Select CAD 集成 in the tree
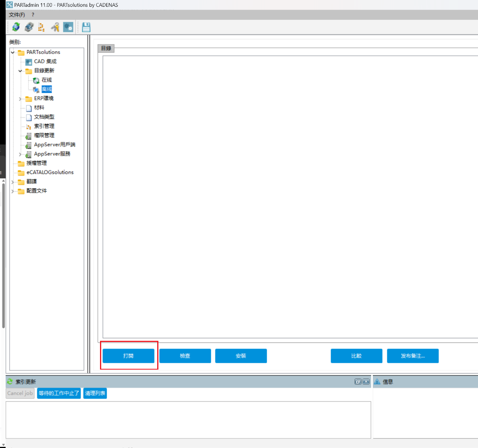 coord(45,62)
